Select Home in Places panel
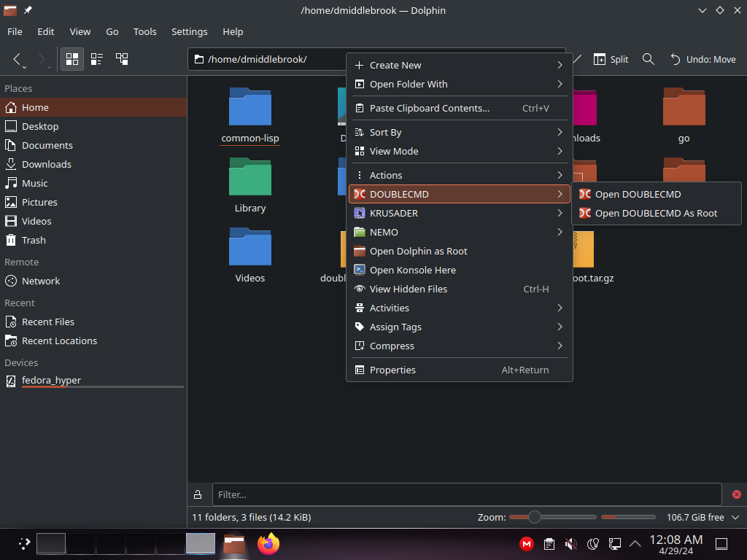747x560 pixels. 93,108
